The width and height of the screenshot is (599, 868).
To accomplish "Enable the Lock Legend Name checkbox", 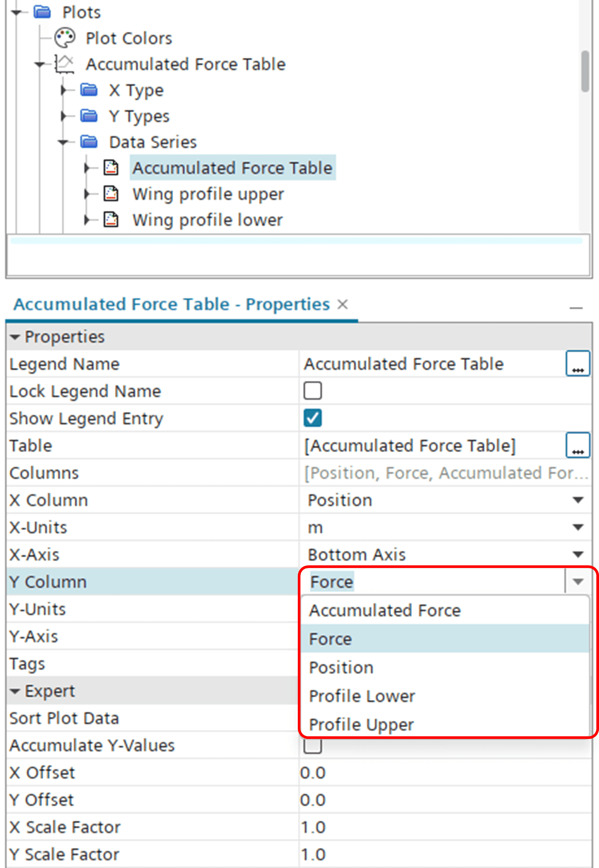I will tap(313, 391).
